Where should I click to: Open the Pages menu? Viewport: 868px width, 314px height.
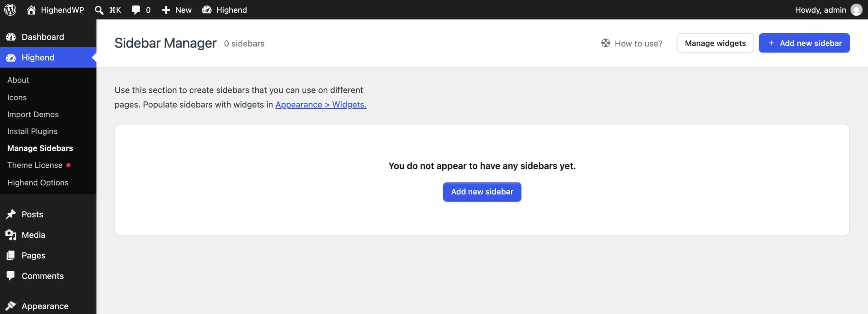[48, 255]
